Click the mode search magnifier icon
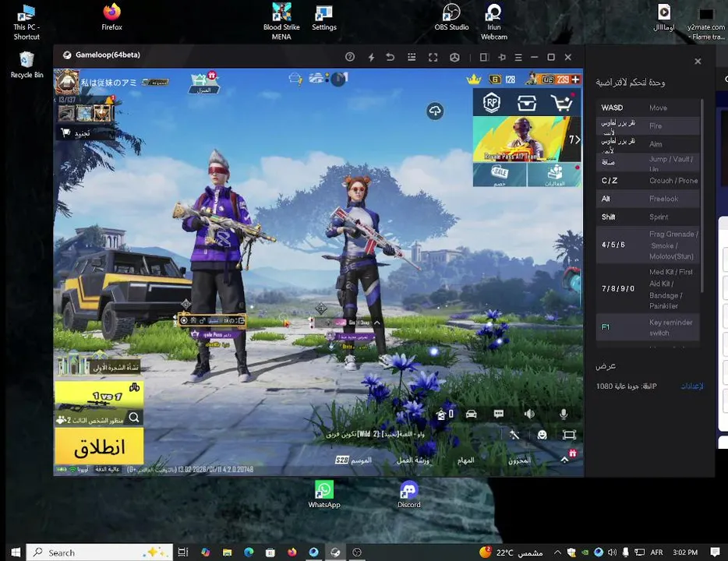The height and width of the screenshot is (561, 728). pos(134,418)
